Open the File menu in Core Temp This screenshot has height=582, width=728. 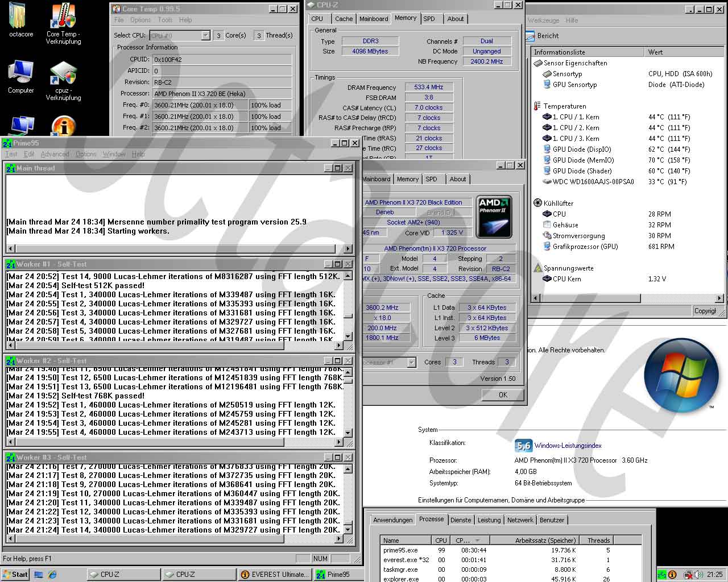click(x=119, y=20)
